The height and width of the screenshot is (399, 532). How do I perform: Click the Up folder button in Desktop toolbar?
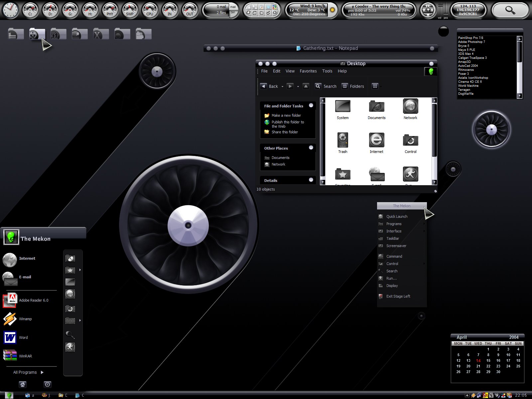306,86
